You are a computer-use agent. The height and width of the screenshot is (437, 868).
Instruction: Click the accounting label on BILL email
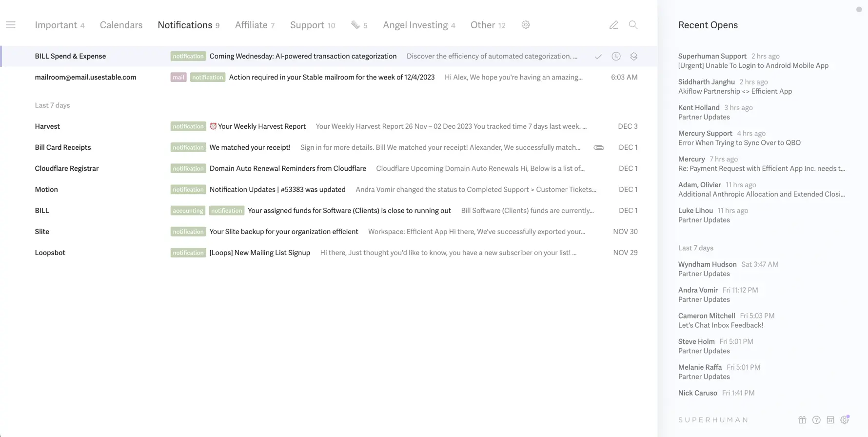coord(188,211)
